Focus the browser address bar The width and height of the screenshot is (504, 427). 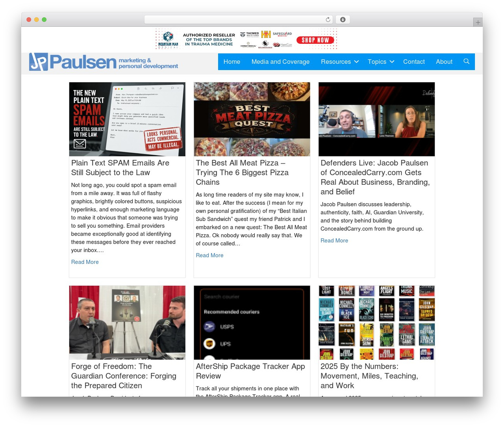(x=239, y=20)
